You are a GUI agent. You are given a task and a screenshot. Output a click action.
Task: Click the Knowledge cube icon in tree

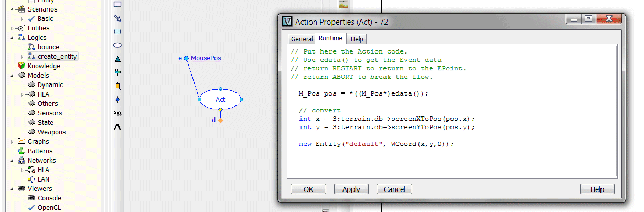pyautogui.click(x=21, y=66)
